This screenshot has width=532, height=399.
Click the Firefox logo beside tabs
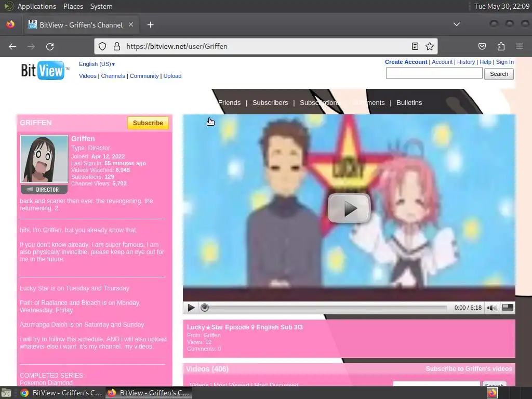pyautogui.click(x=10, y=24)
